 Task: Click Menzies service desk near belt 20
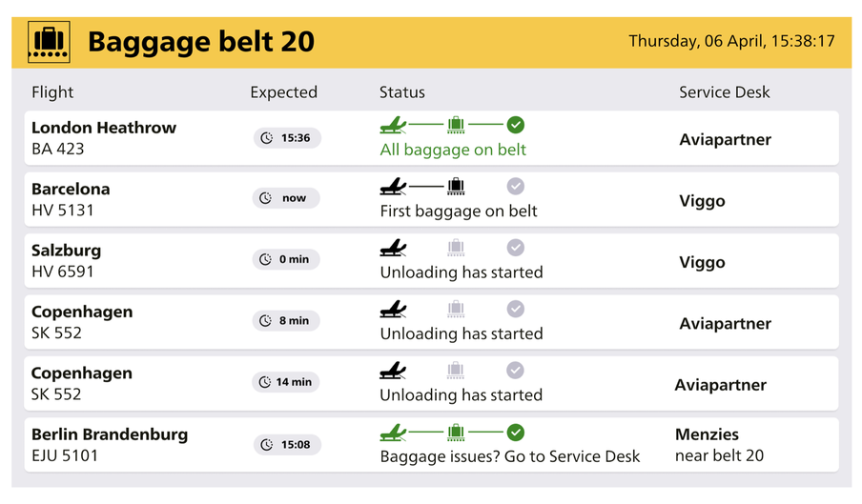(x=719, y=445)
